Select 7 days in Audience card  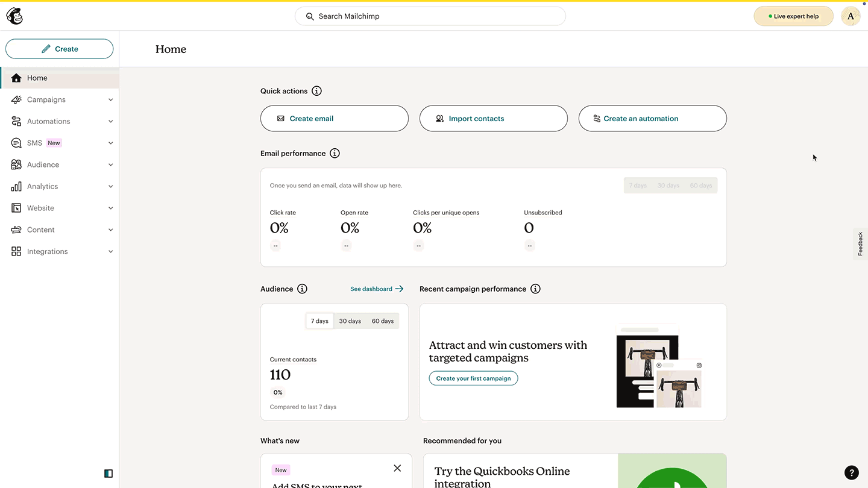pos(319,321)
